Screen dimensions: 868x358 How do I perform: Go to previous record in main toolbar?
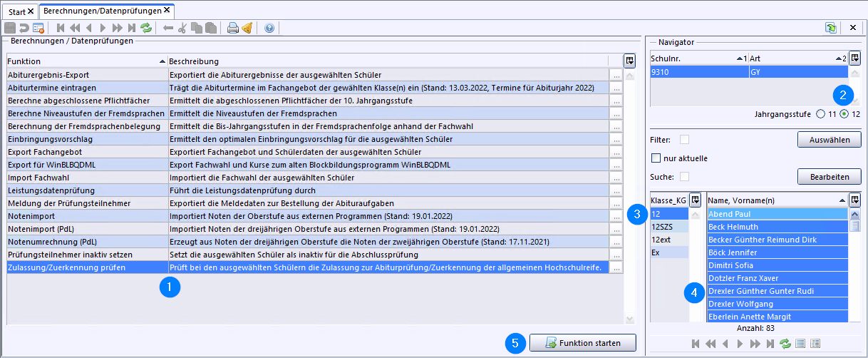click(88, 29)
